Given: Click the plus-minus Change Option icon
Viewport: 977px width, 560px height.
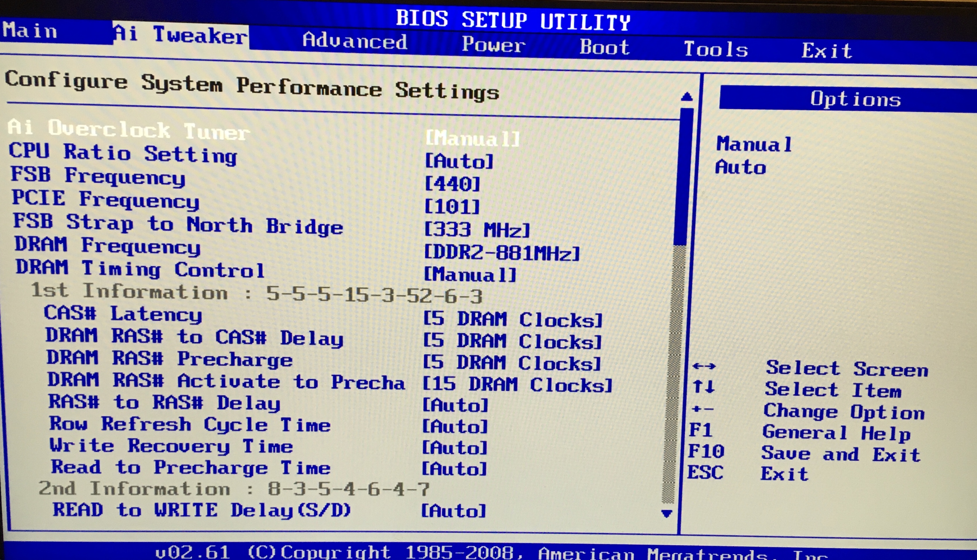Looking at the screenshot, I should 702,409.
